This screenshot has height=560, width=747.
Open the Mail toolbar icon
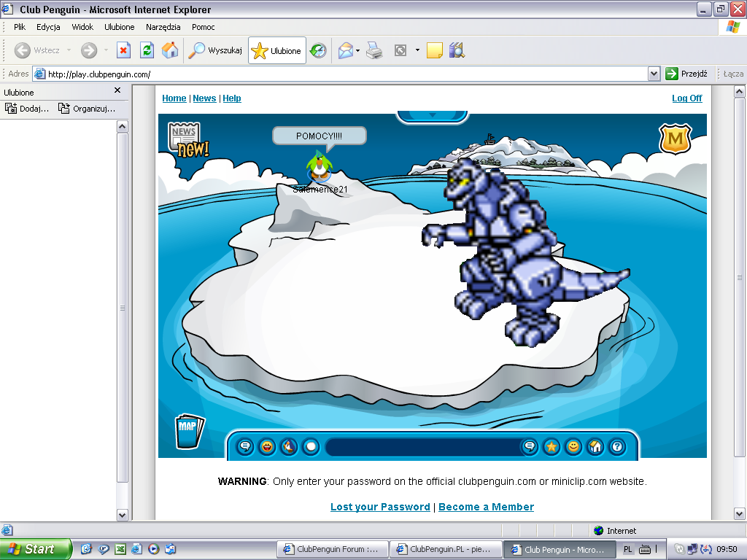(346, 50)
